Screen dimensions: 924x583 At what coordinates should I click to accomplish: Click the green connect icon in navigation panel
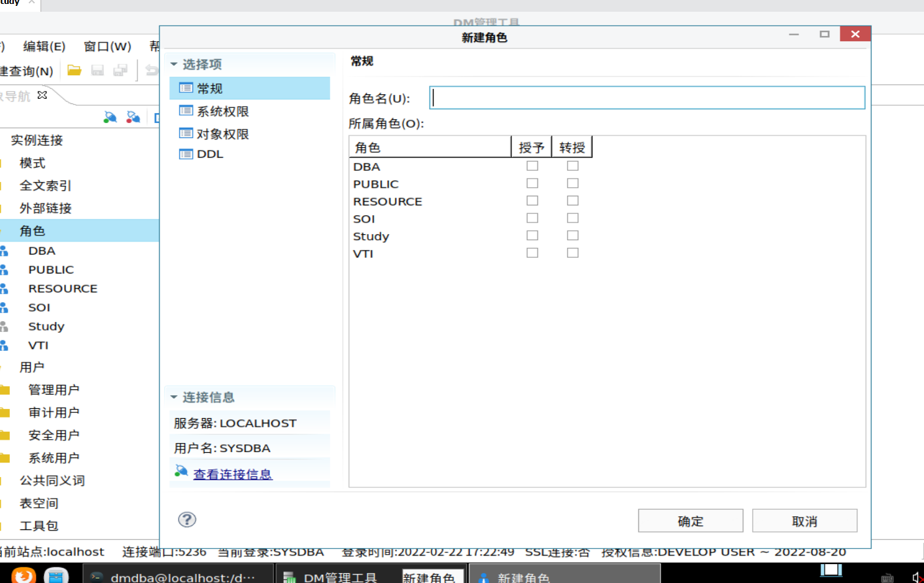coord(110,117)
